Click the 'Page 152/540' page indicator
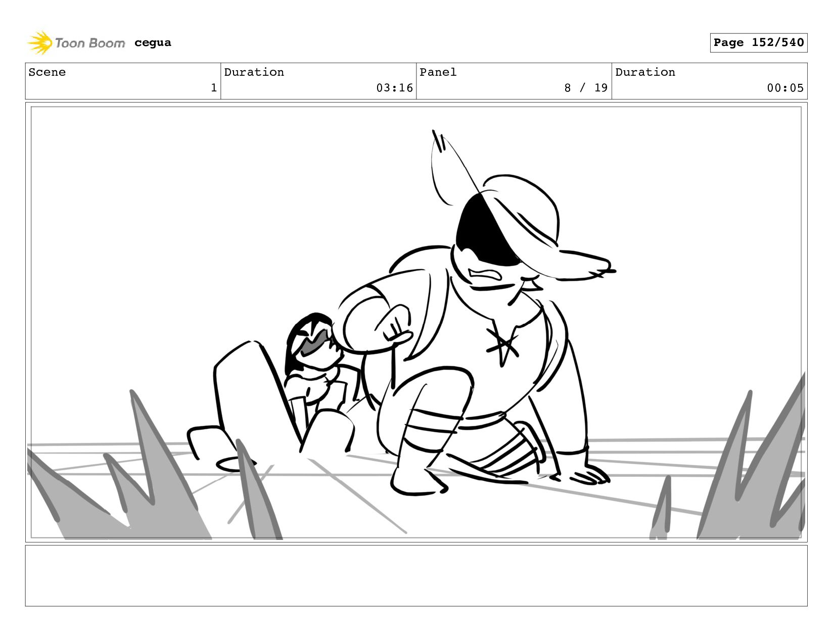Viewport: 834px width, 644px height. coord(758,42)
